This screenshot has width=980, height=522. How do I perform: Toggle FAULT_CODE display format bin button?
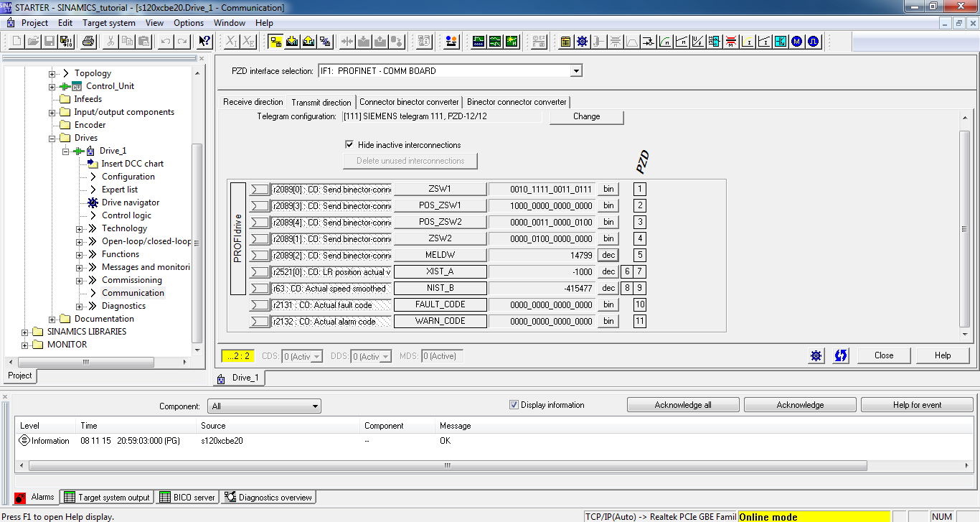click(x=608, y=304)
